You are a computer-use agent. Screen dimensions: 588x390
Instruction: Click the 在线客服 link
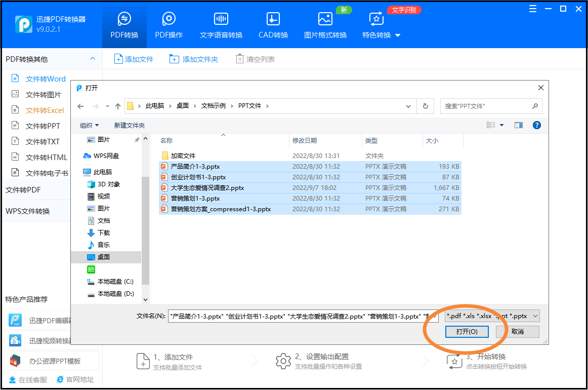(x=28, y=380)
